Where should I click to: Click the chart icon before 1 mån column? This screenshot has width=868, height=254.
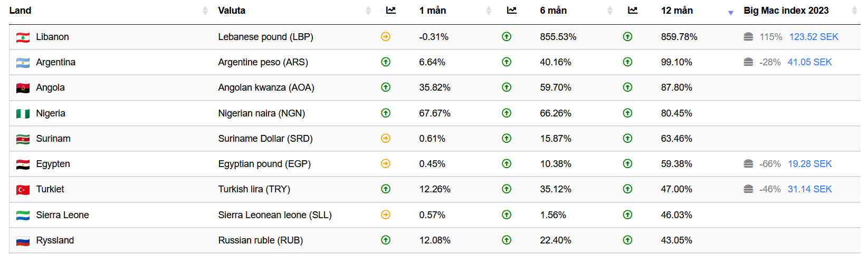pyautogui.click(x=391, y=11)
